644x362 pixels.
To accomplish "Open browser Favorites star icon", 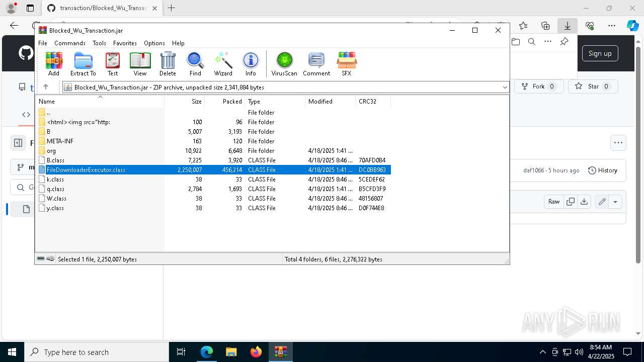I will (x=523, y=26).
